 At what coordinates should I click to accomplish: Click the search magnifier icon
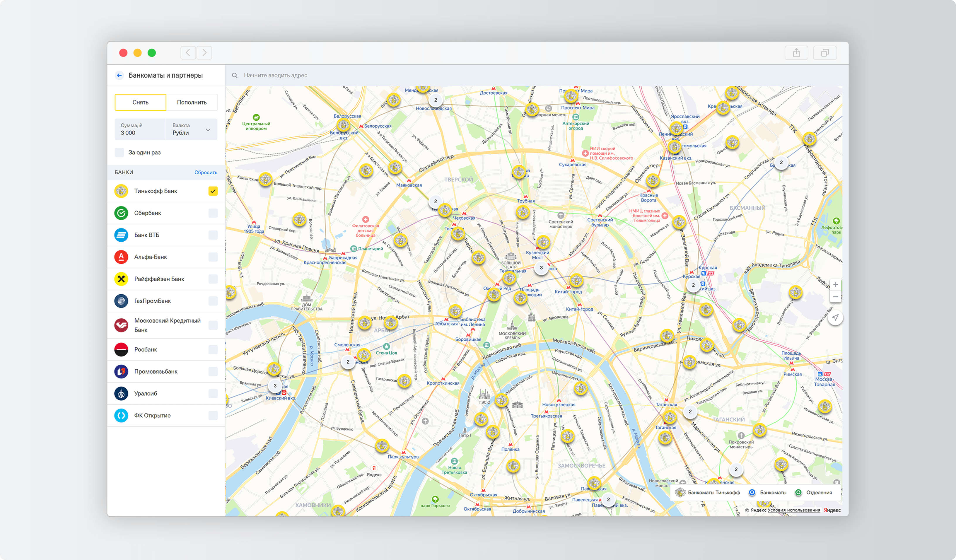(x=235, y=75)
